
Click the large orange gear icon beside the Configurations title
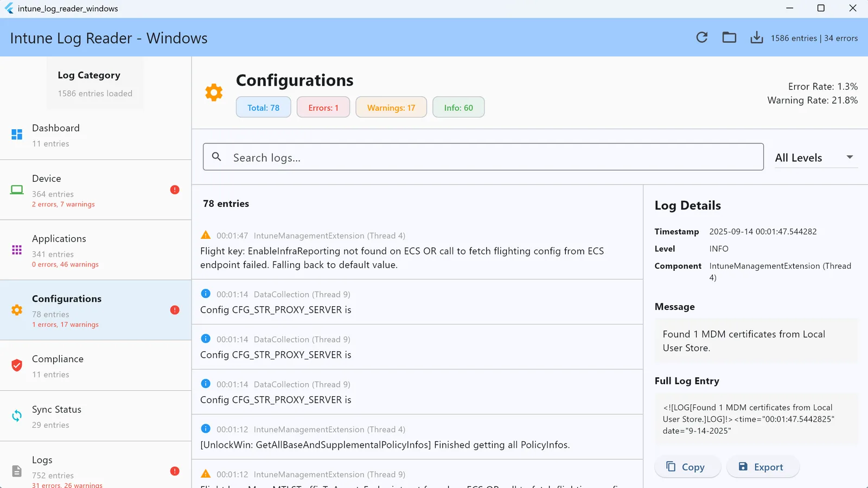(214, 92)
